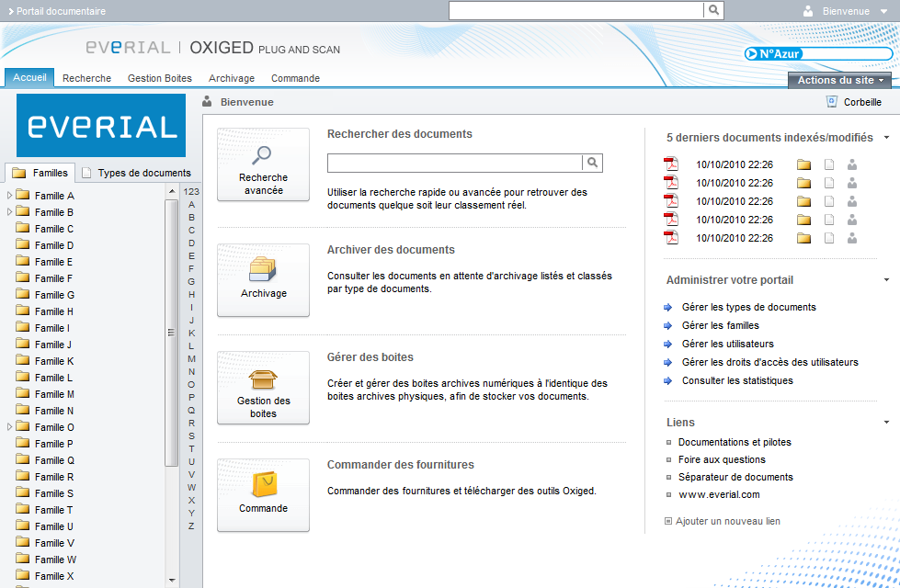This screenshot has width=900, height=588.
Task: Click the top bar search magnifier icon
Action: pyautogui.click(x=713, y=10)
